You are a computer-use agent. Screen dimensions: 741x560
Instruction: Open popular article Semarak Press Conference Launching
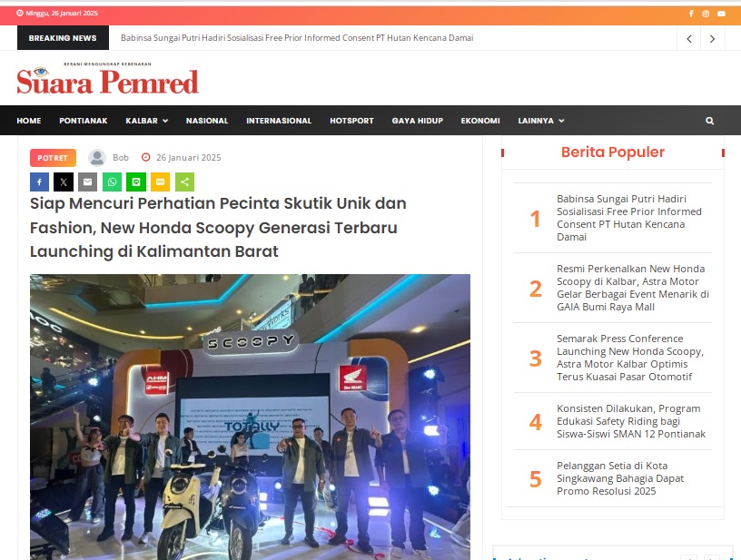point(630,358)
